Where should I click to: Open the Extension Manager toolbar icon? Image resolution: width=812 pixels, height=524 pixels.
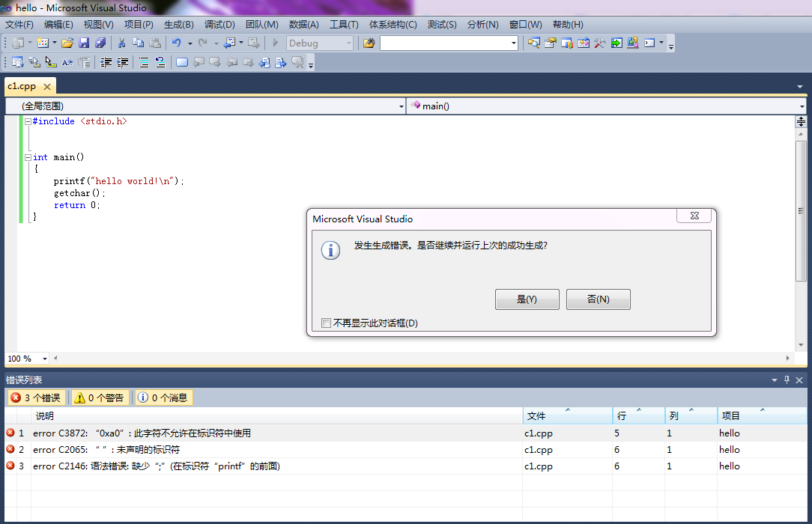tap(633, 43)
